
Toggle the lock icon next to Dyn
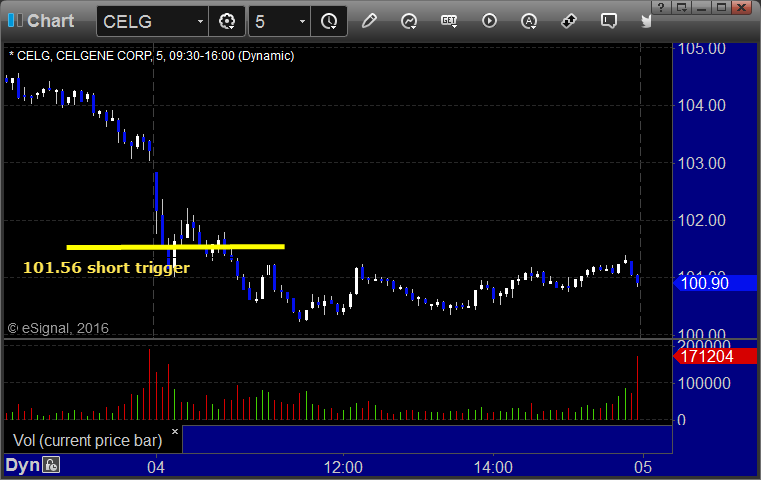click(x=51, y=465)
